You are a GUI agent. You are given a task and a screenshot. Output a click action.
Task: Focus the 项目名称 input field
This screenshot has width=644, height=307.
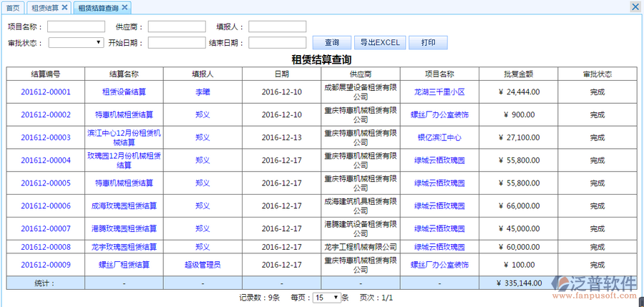(76, 26)
